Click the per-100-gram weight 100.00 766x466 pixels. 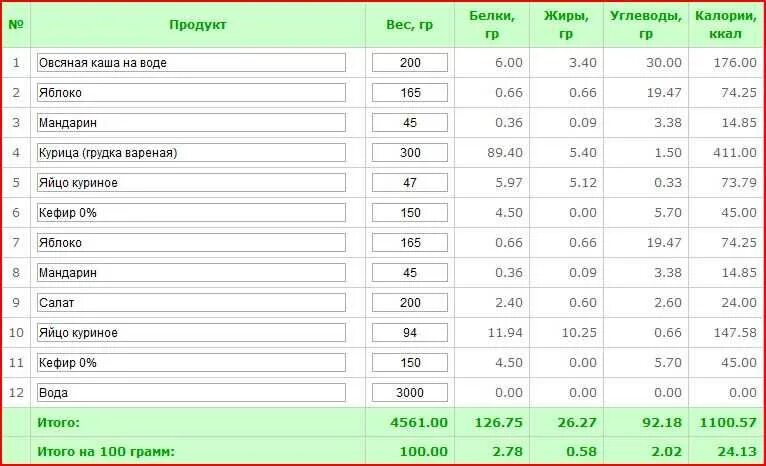click(x=424, y=452)
